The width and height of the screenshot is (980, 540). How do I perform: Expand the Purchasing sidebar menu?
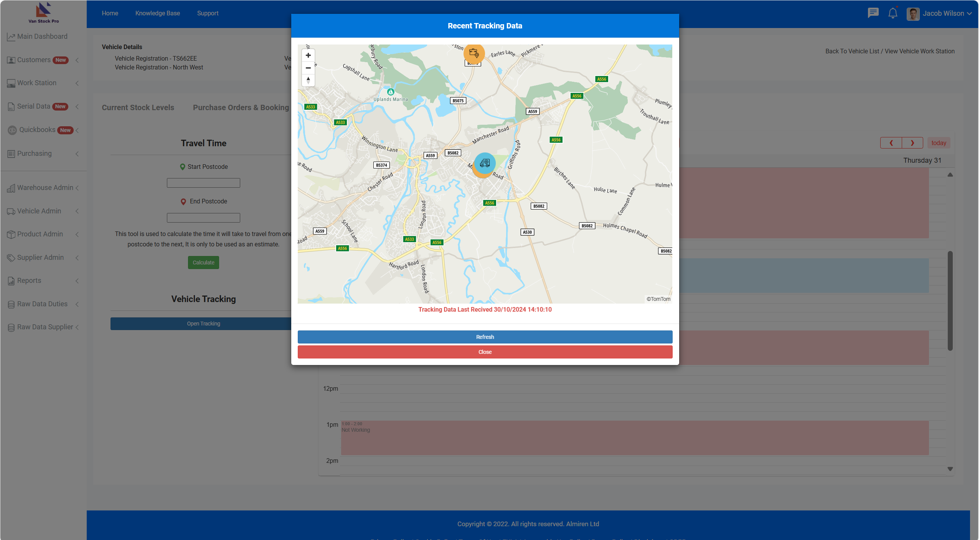point(77,154)
